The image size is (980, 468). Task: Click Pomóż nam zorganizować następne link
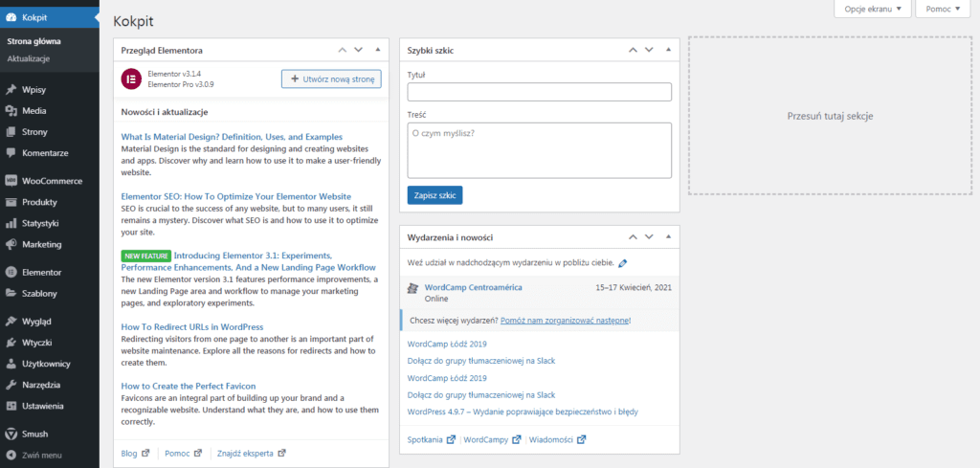tap(565, 320)
